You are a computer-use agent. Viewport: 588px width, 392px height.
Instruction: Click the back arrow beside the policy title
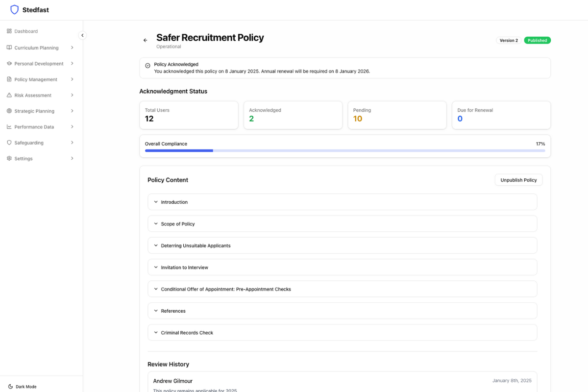coord(146,40)
